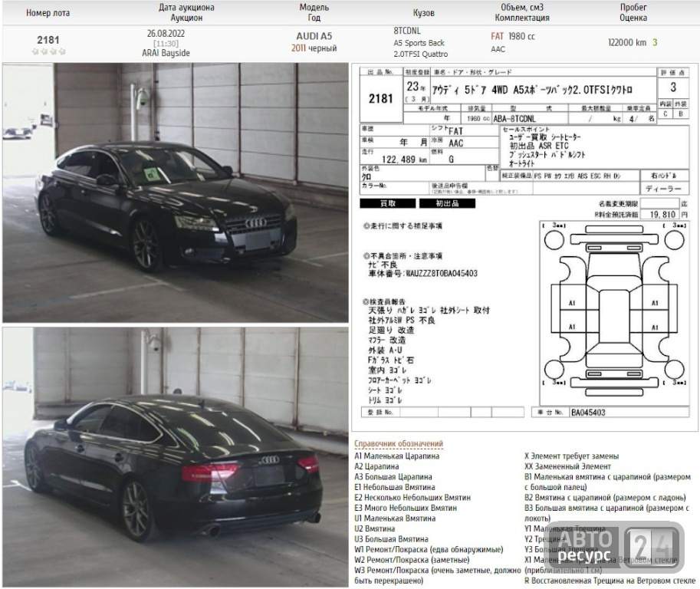This screenshot has width=700, height=589.
Task: Click the 買取 black label on sheet
Action: point(387,203)
